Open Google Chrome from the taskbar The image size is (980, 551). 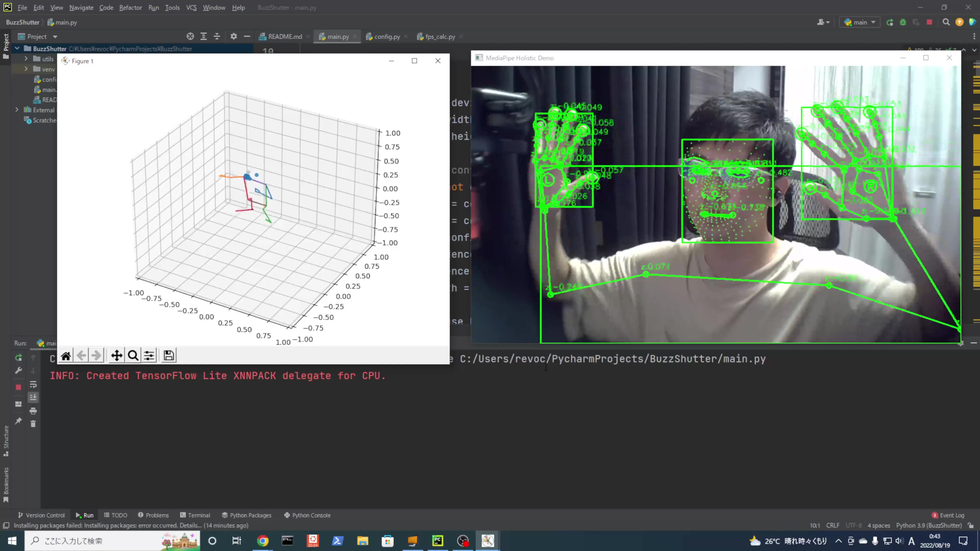263,541
